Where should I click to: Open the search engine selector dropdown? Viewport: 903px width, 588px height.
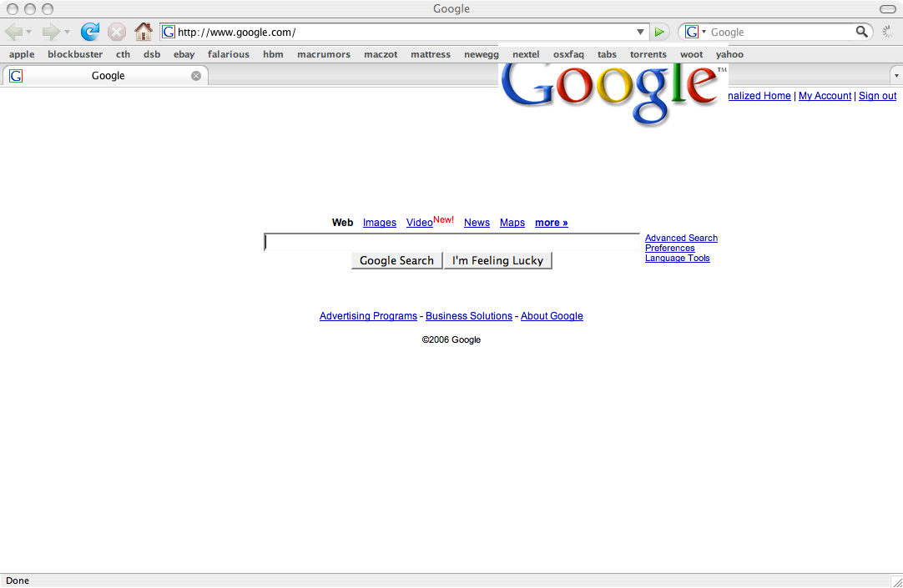(x=696, y=32)
